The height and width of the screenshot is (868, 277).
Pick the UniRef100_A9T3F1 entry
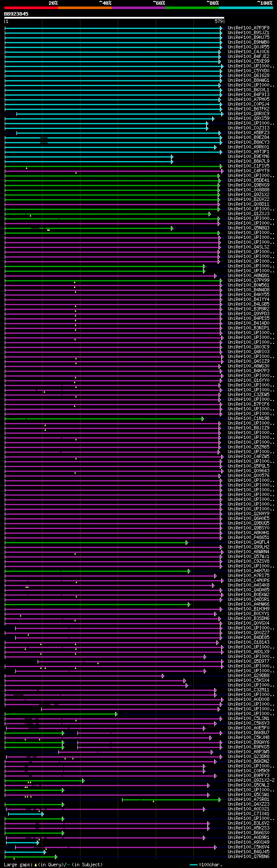(248, 152)
